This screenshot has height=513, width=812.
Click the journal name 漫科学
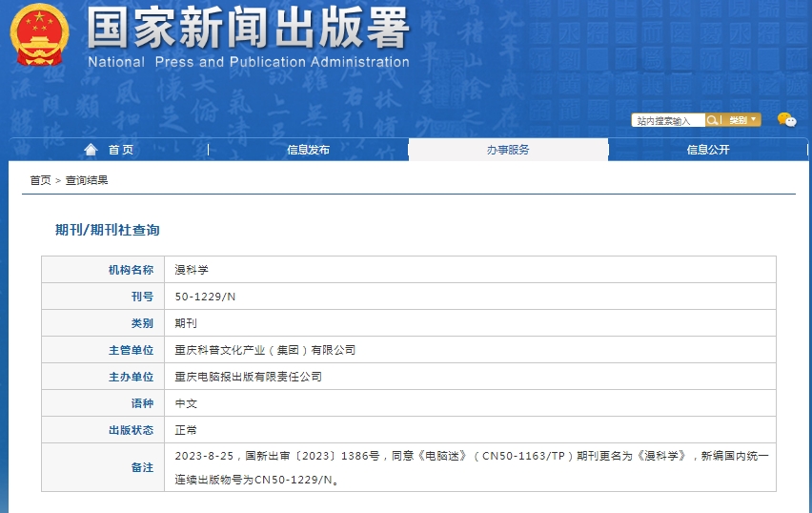coord(191,270)
